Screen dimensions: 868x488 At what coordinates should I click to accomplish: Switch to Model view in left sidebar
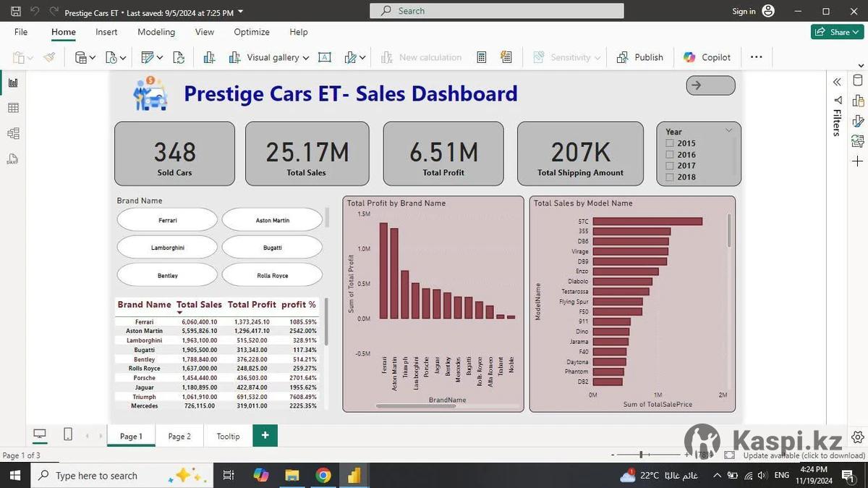tap(13, 133)
